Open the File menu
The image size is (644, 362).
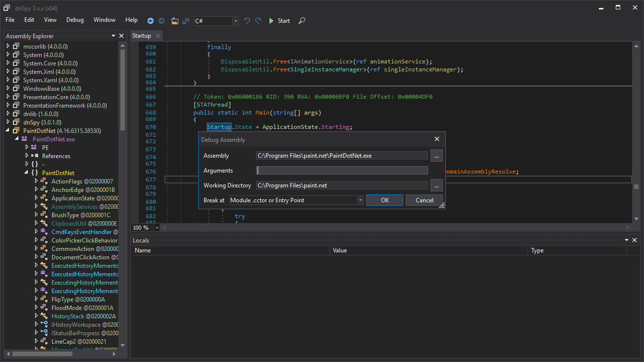(10, 20)
